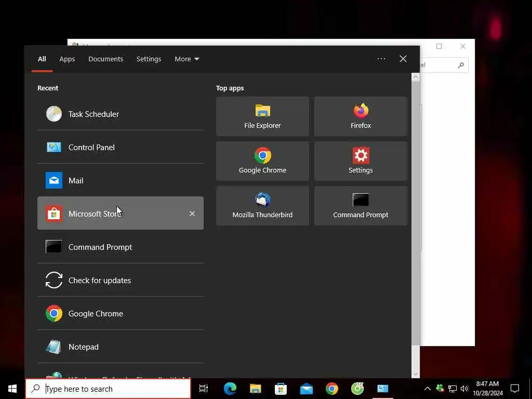Open Settings tile in Top apps
This screenshot has width=532, height=399.
point(361,161)
